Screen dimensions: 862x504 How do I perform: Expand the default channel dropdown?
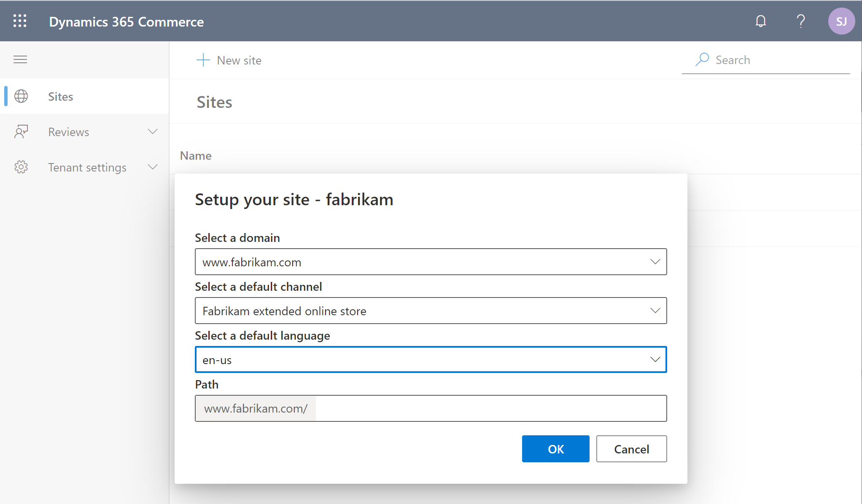point(655,311)
